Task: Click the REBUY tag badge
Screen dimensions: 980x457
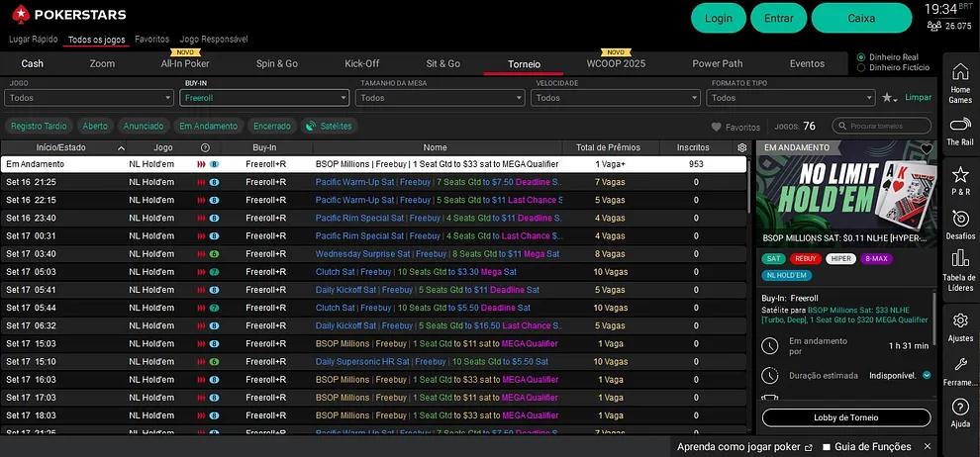Action: [805, 258]
